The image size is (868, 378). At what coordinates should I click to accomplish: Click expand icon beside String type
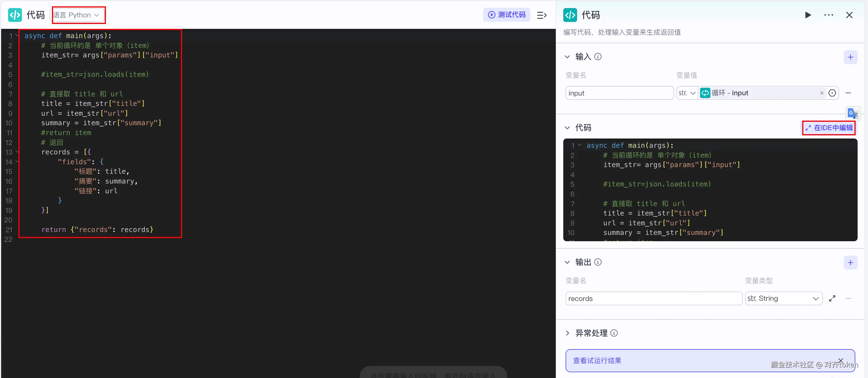tap(832, 298)
